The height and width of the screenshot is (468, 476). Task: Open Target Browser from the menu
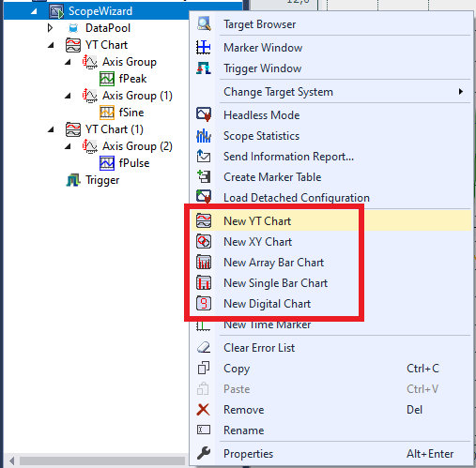coord(331,24)
